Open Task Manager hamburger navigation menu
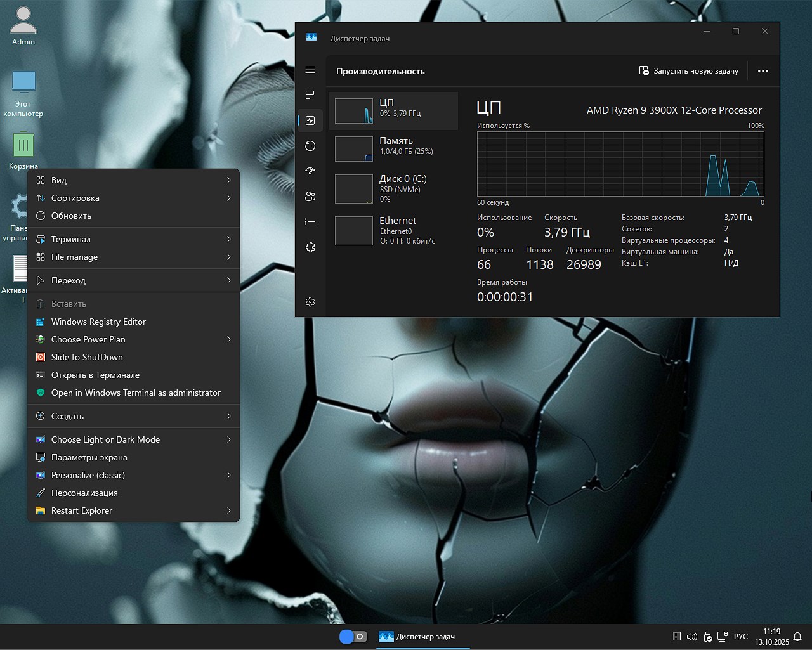This screenshot has width=812, height=650. [x=310, y=70]
